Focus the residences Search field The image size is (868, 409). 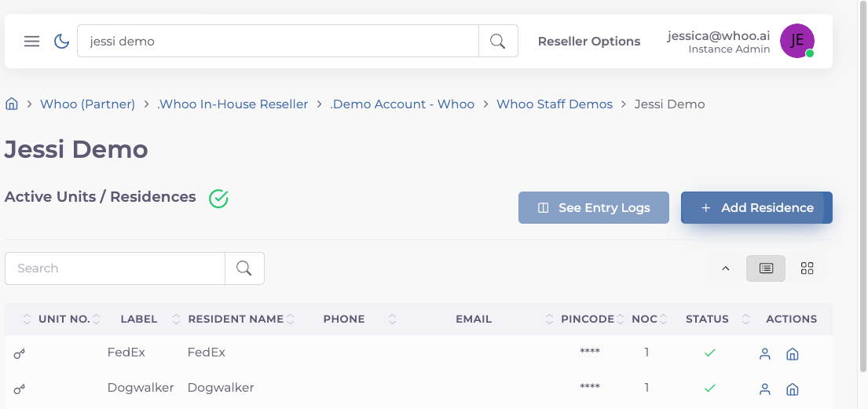[115, 268]
